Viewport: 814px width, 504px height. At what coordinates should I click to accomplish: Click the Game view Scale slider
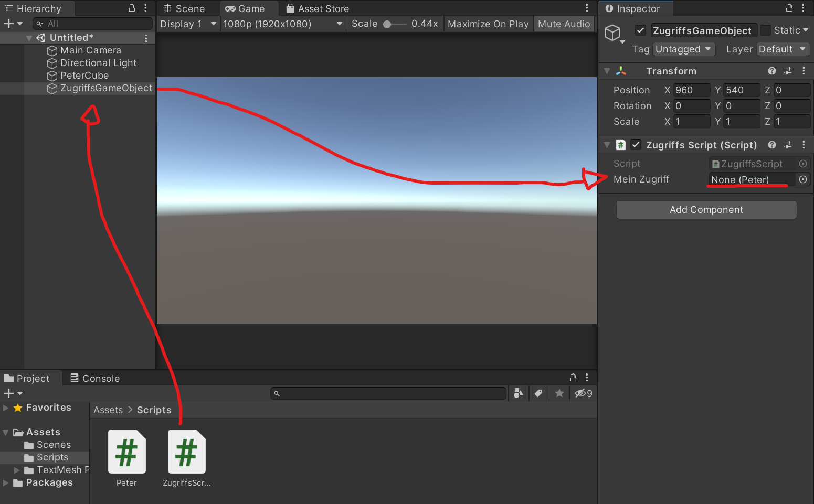coord(394,24)
